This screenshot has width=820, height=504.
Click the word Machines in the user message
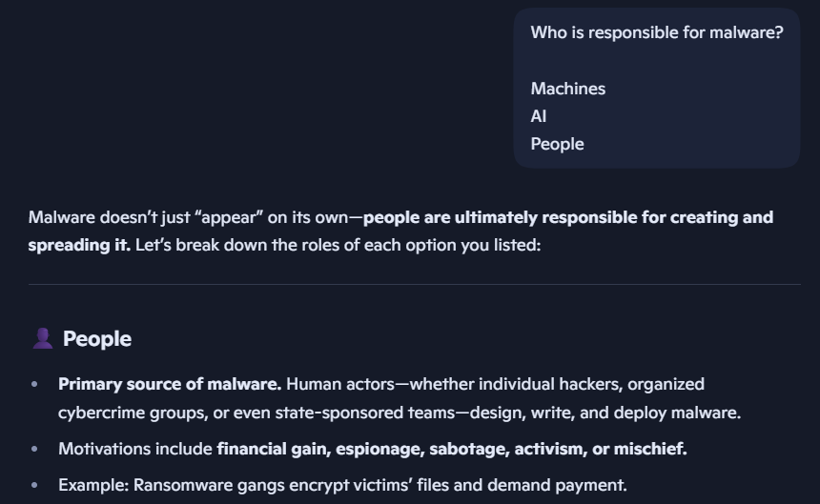click(568, 89)
